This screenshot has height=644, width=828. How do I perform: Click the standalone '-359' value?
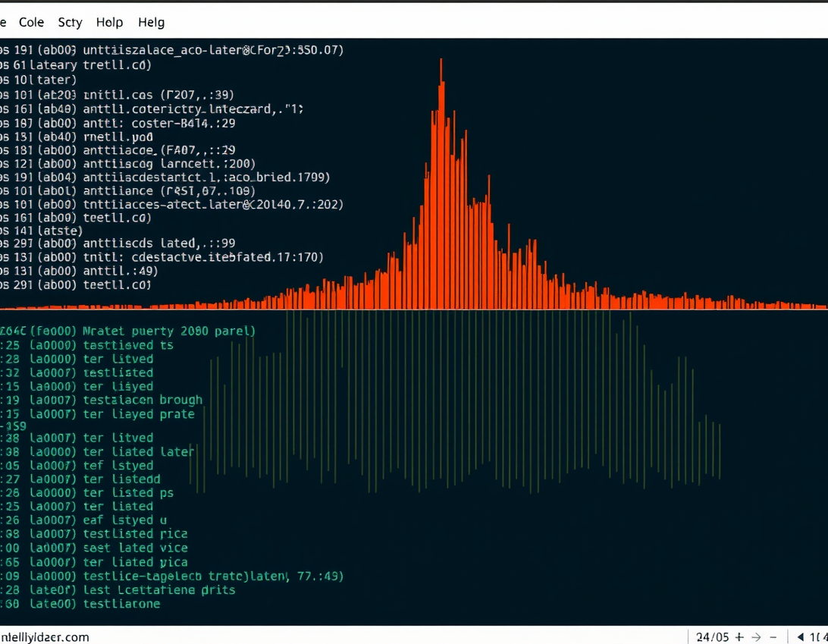point(13,426)
